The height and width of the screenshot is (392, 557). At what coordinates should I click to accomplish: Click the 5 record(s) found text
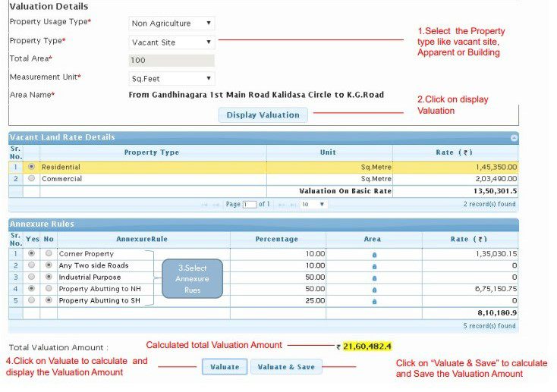(x=489, y=326)
